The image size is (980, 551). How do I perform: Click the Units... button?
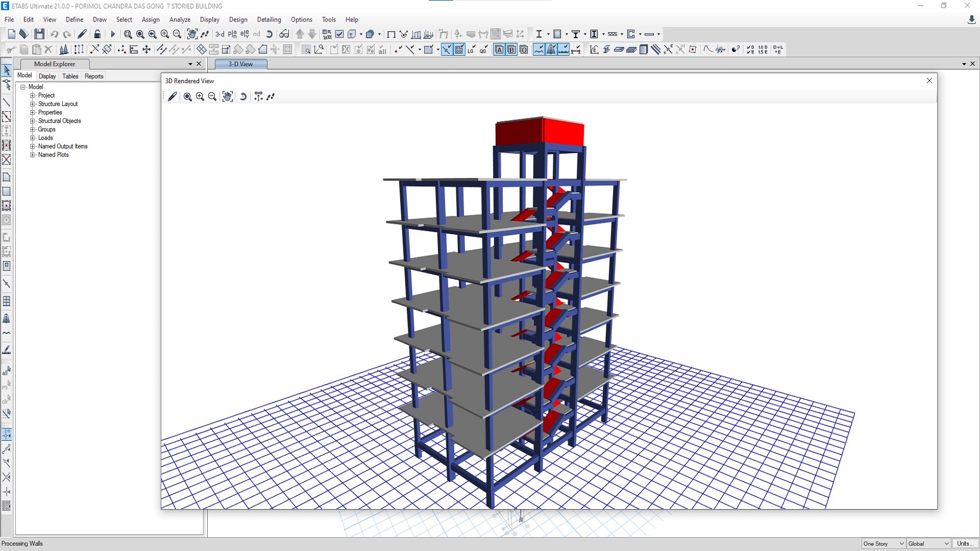[x=965, y=544]
